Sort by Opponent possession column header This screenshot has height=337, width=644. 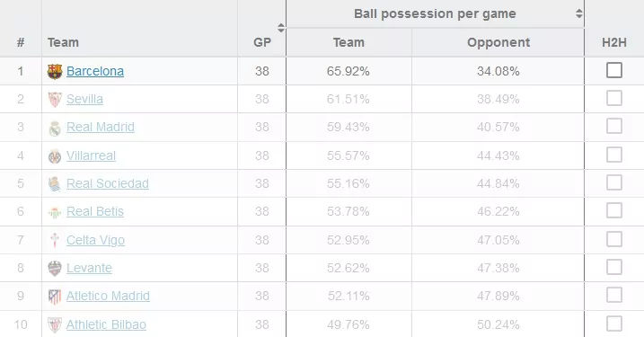498,42
